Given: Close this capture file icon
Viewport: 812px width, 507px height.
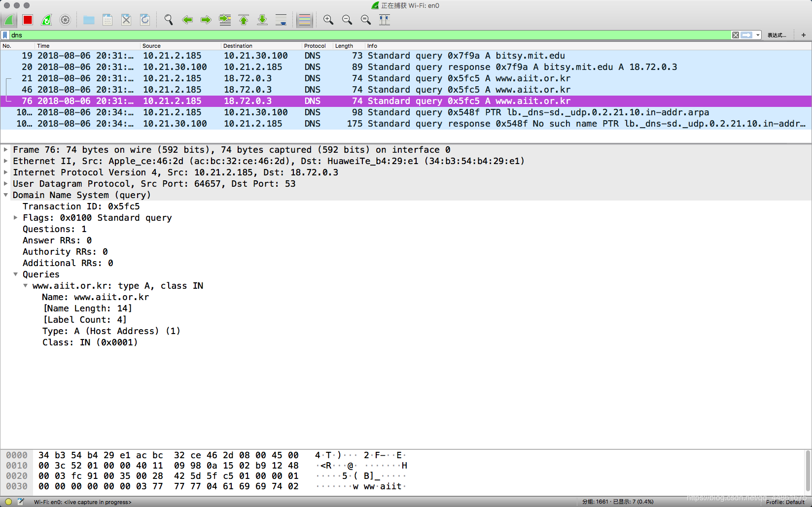Looking at the screenshot, I should click(x=126, y=20).
